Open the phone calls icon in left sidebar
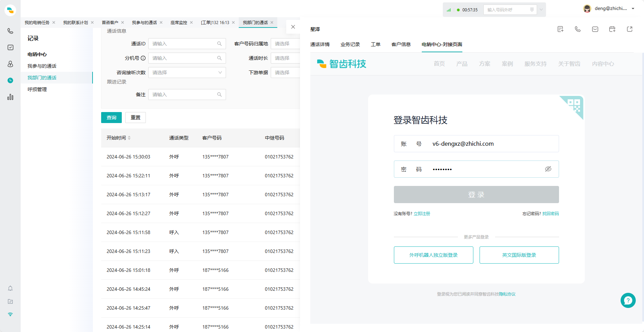 point(10,31)
